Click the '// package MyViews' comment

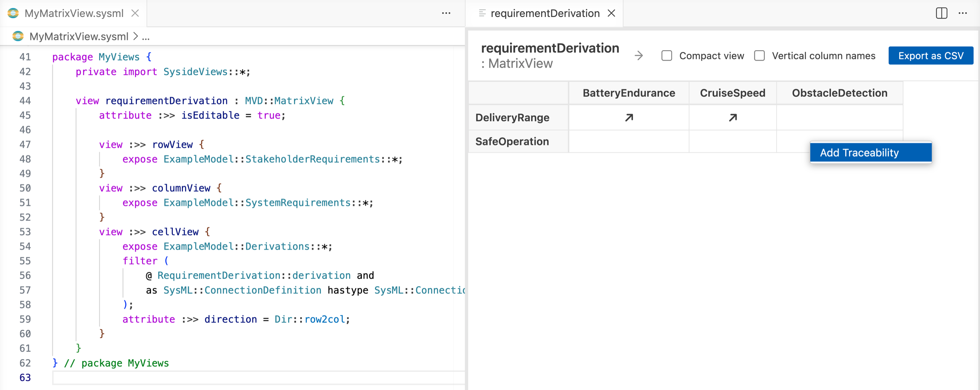[x=117, y=363]
